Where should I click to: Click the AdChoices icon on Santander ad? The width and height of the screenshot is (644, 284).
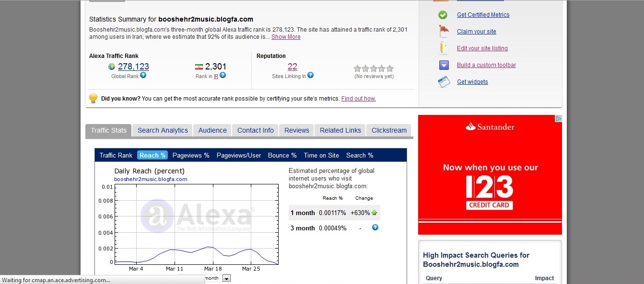coord(558,118)
